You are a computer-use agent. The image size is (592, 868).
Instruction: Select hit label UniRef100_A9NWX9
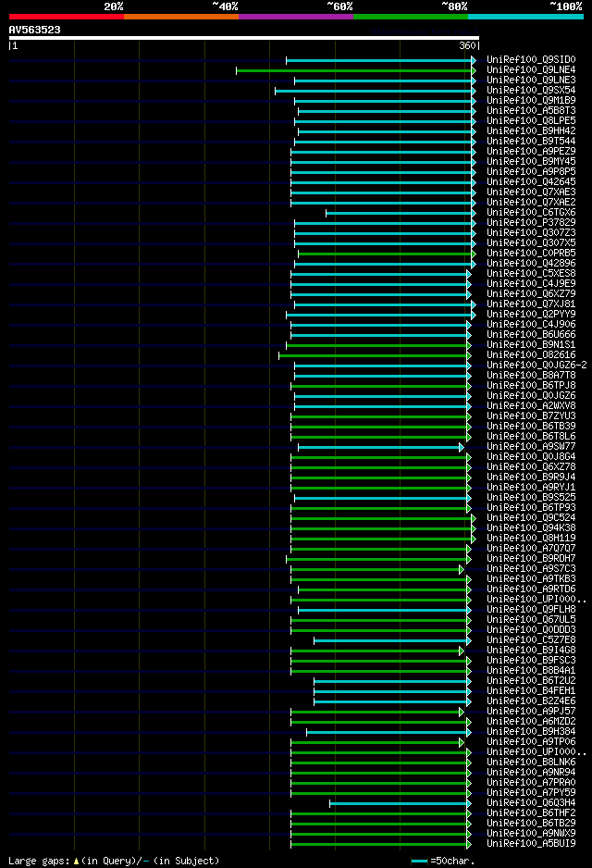click(531, 833)
